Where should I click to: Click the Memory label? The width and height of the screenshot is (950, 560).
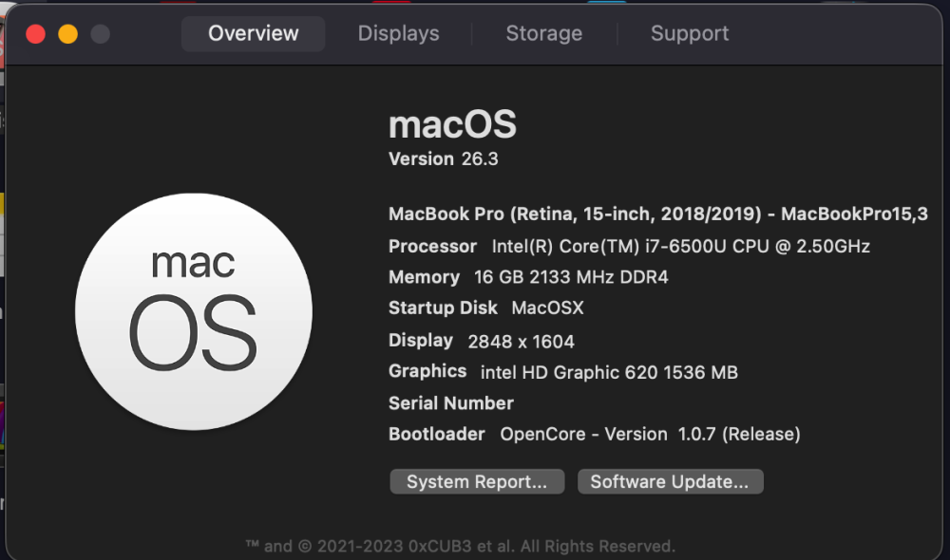(424, 277)
